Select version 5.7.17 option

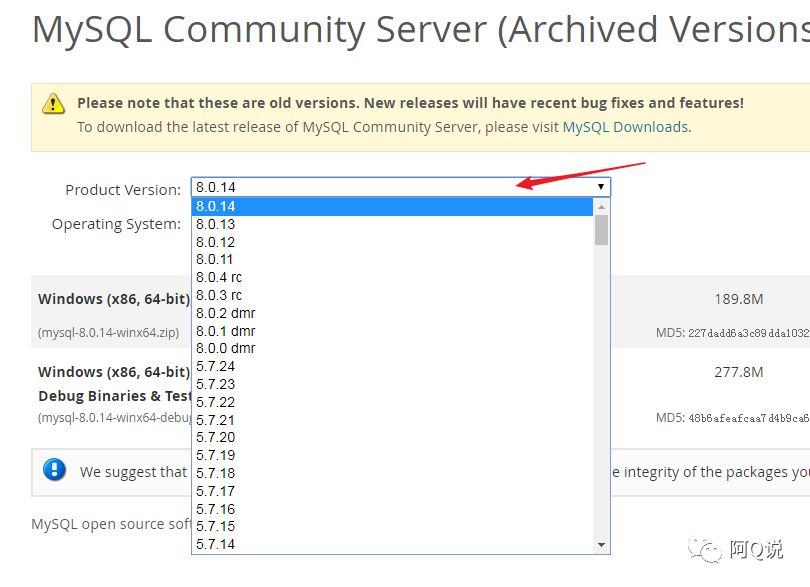tap(393, 491)
